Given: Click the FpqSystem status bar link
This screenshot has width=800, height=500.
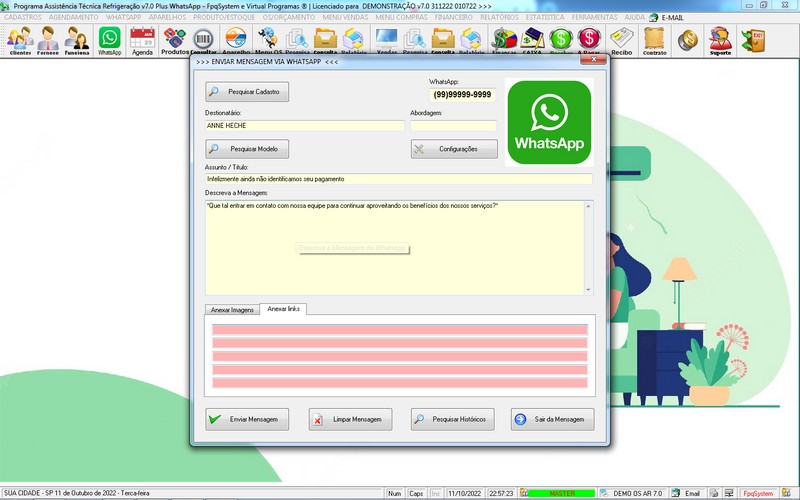Looking at the screenshot, I should pos(758,493).
